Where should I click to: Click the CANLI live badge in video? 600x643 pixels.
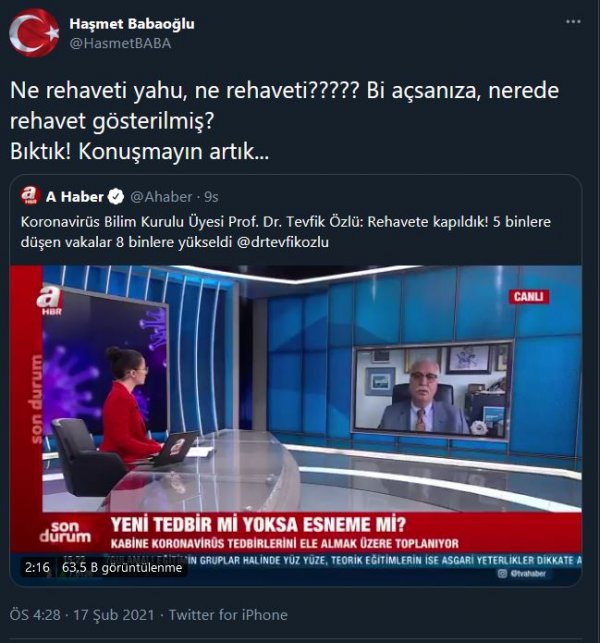[529, 296]
